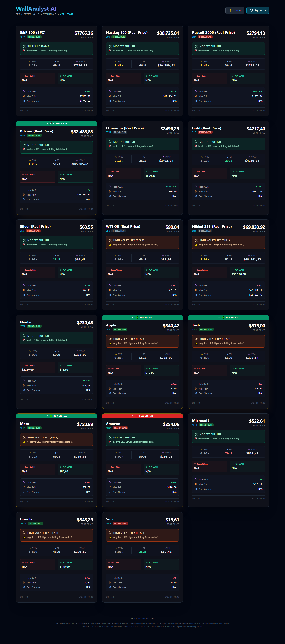Click the Zero Gamma layers icon on Gold card
The width and height of the screenshot is (285, 644).
(196, 196)
